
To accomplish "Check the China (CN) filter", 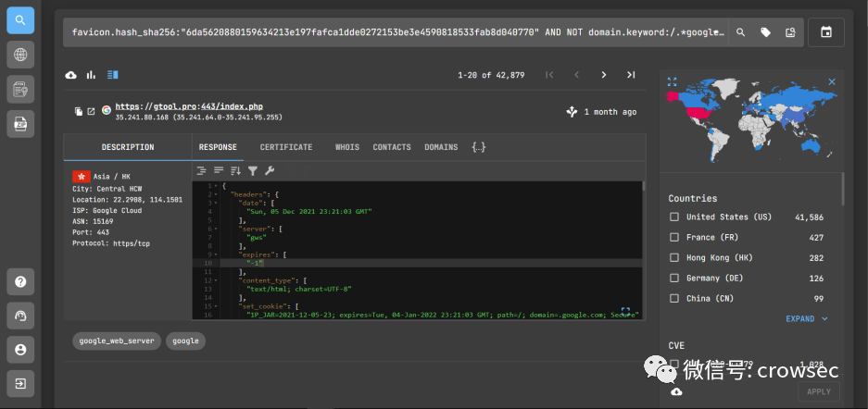I will tap(674, 299).
